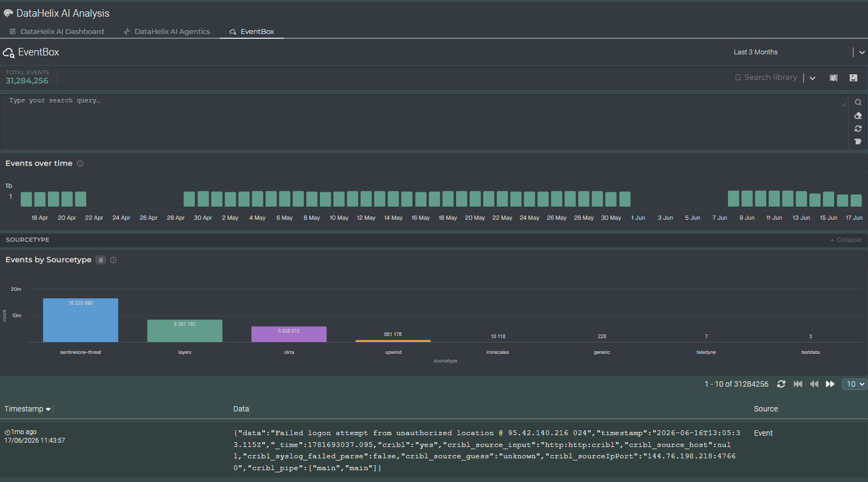Click the 801 176 value above upwind
Image resolution: width=868 pixels, height=482 pixels.
tap(393, 334)
